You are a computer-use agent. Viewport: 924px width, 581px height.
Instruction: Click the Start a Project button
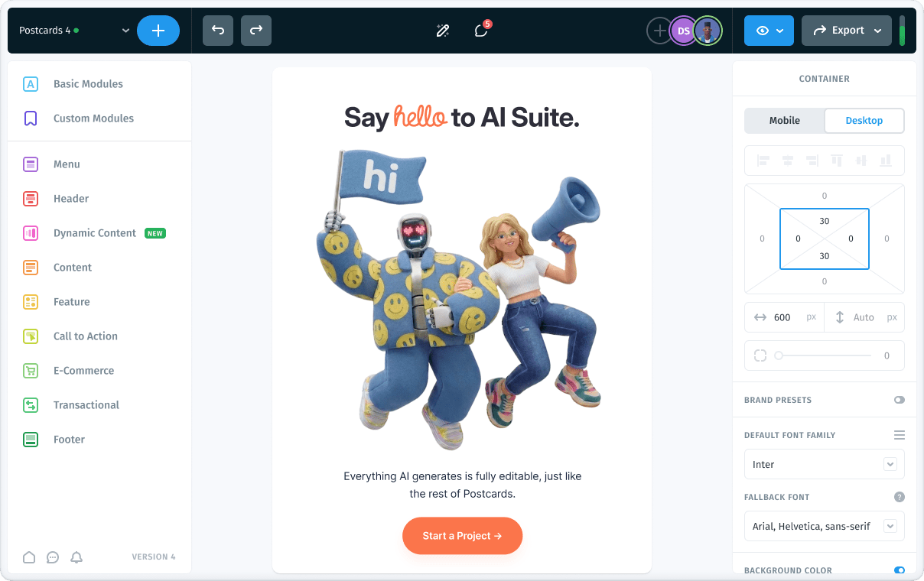[462, 536]
